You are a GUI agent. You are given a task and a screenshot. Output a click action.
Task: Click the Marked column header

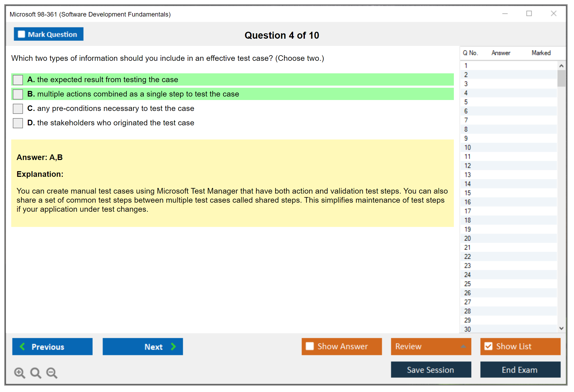pos(541,53)
